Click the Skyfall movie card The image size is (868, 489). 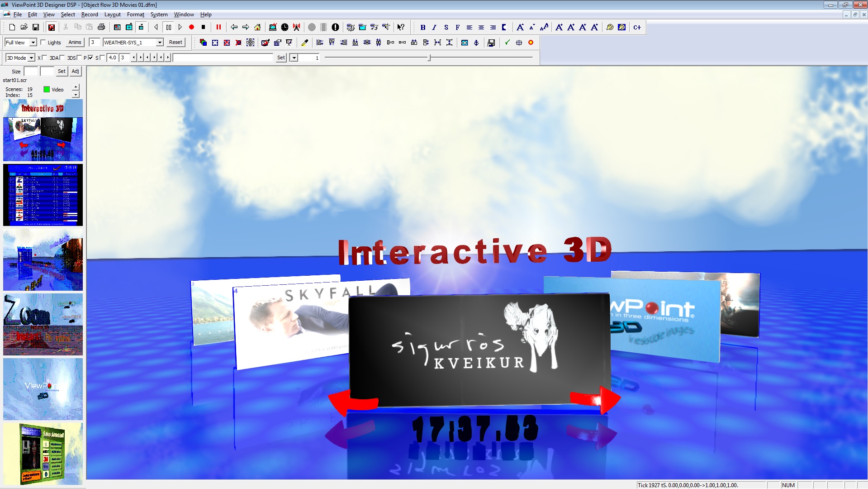coord(292,324)
